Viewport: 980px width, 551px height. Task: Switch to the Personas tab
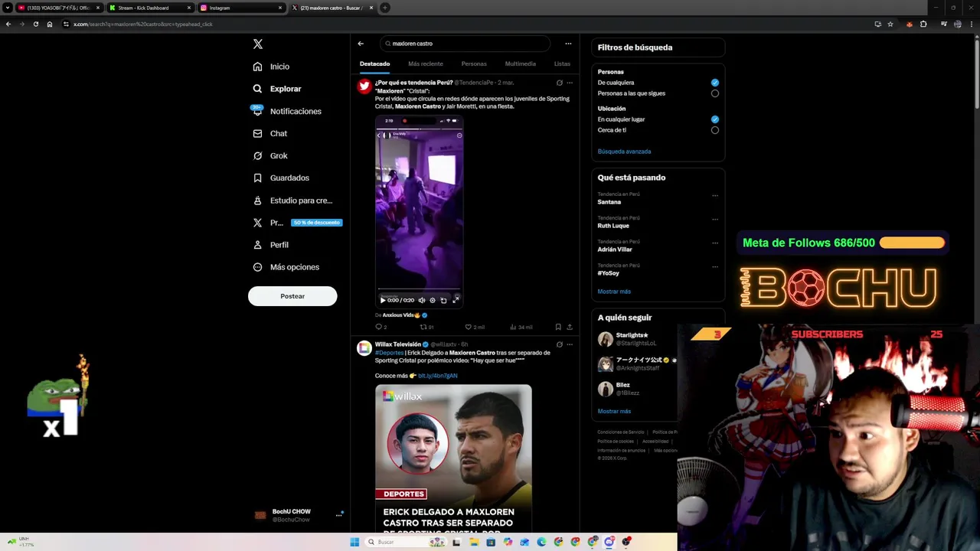coord(474,64)
